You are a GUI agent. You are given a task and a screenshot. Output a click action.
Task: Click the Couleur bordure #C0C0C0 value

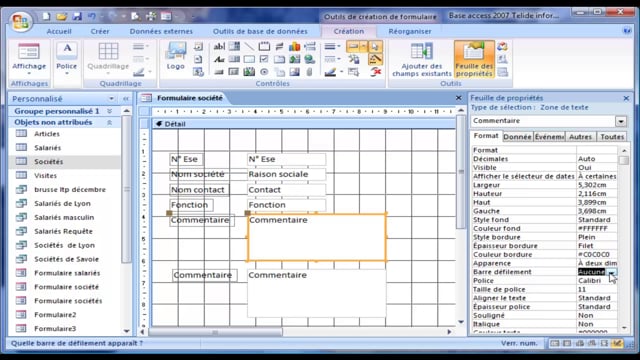[x=596, y=254]
